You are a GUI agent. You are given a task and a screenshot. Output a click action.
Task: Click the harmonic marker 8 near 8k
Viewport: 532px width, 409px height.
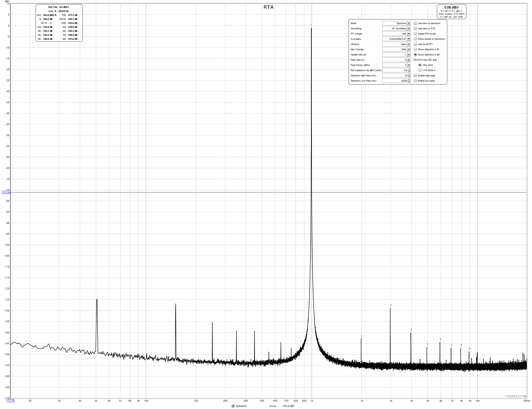461,345
